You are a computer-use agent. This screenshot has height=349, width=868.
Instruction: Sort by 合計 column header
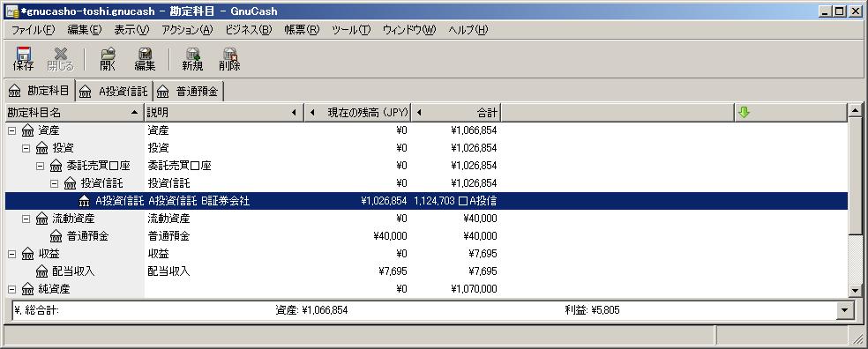coord(456,113)
